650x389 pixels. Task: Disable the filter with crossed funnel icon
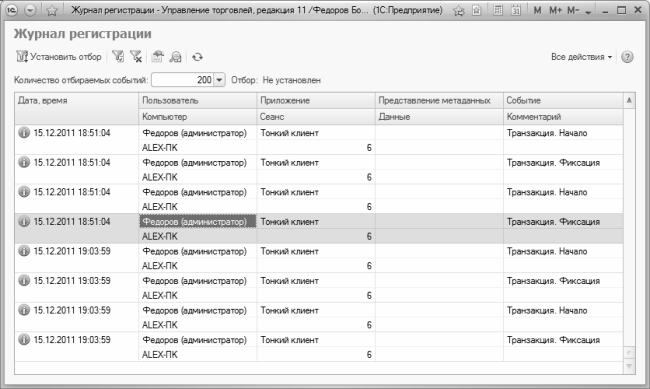(136, 57)
